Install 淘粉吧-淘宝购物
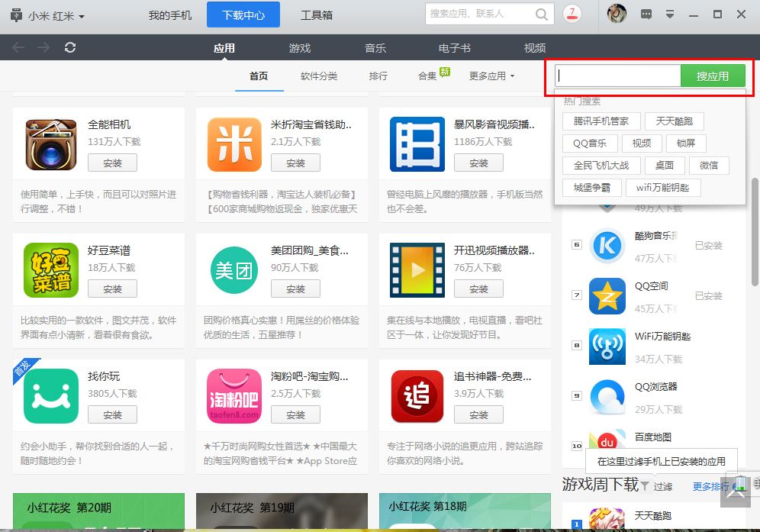Viewport: 760px width, 532px height. pyautogui.click(x=295, y=415)
